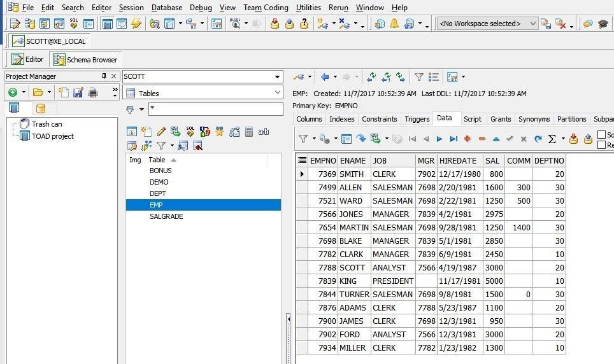The height and width of the screenshot is (364, 614).
Task: Click the lightning bolt execute icon
Action: coord(136,24)
